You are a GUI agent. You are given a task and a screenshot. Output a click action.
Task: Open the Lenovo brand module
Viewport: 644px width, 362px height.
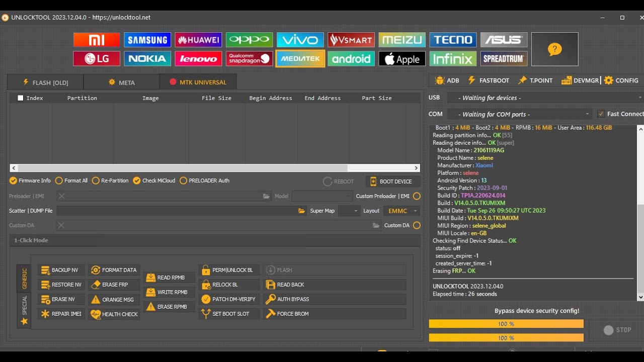coord(198,59)
